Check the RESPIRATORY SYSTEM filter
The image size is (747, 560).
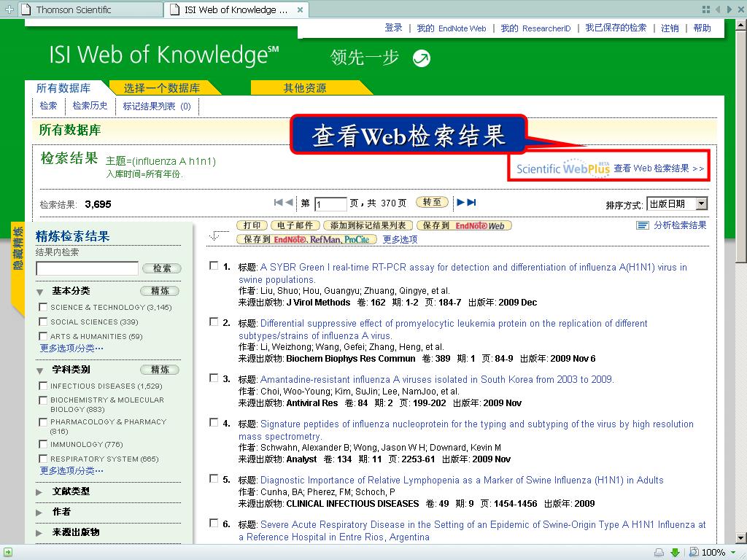(43, 459)
